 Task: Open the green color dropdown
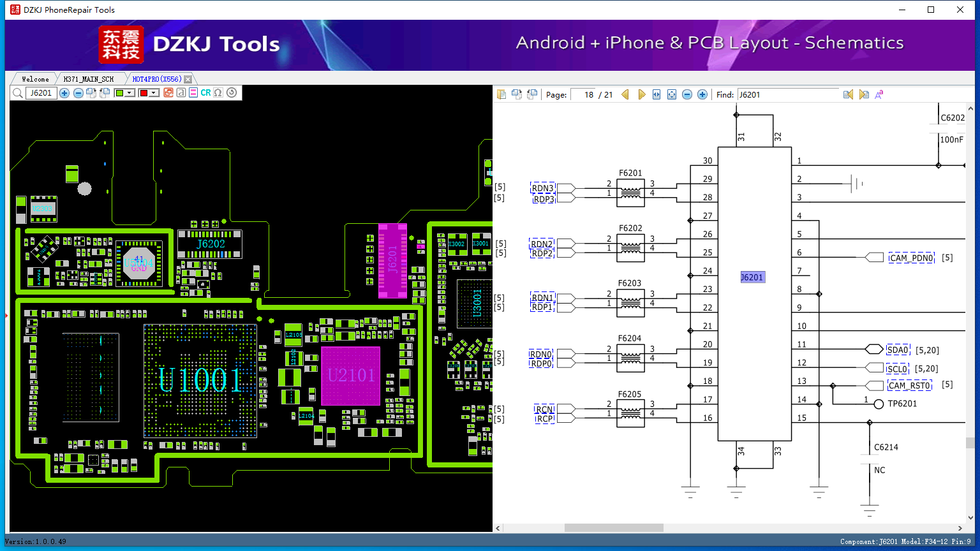tap(130, 93)
